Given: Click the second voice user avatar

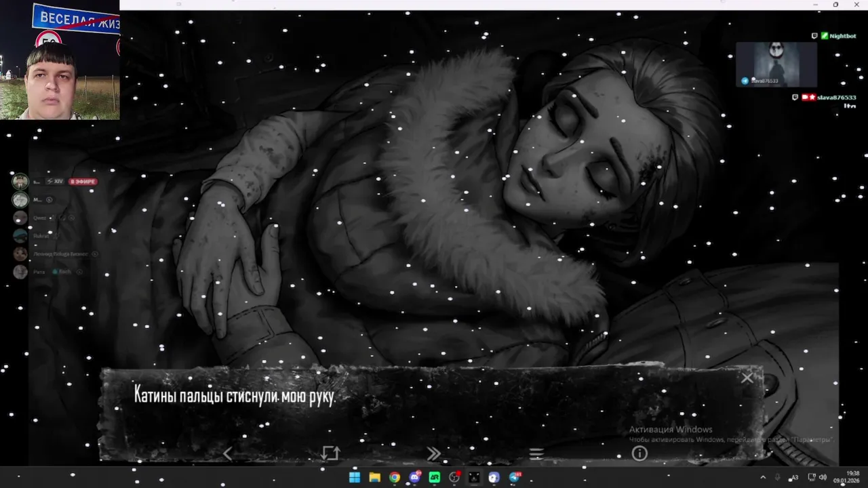Looking at the screenshot, I should (x=20, y=199).
